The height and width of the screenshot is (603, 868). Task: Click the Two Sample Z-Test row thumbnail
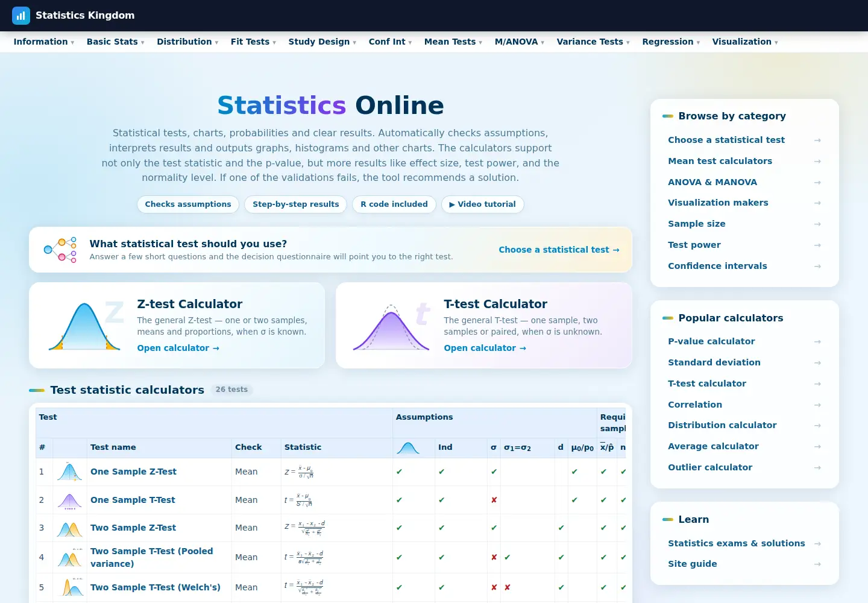tap(69, 528)
